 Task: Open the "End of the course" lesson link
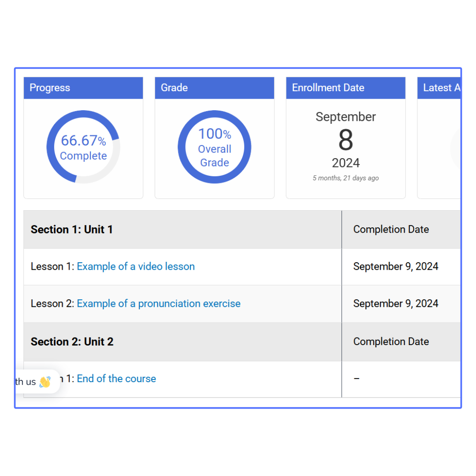pos(116,379)
